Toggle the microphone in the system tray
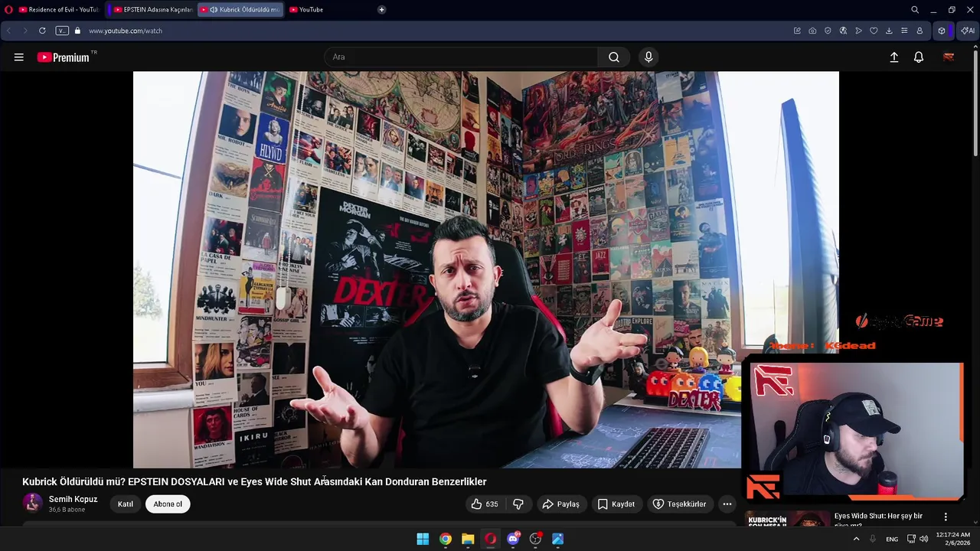The width and height of the screenshot is (980, 551). 872,539
